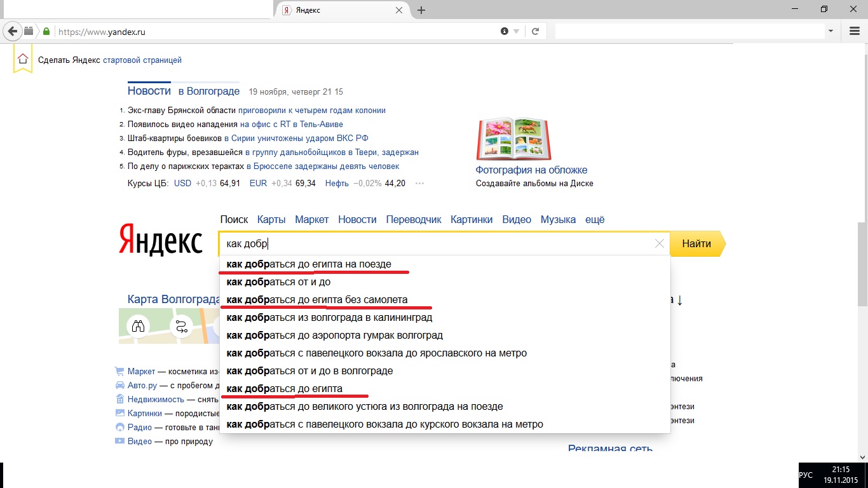Switch to the Переводчик service tab
The image size is (868, 488).
[x=413, y=219]
